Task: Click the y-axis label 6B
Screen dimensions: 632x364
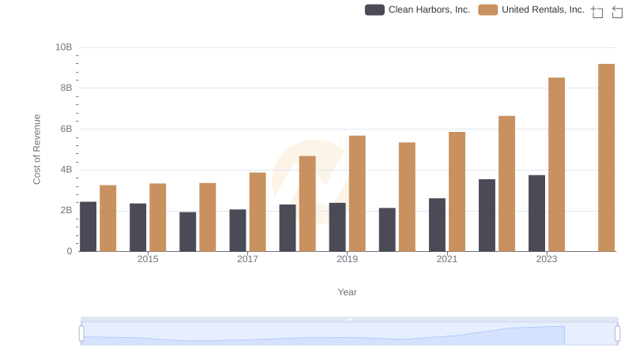Action: (x=66, y=129)
